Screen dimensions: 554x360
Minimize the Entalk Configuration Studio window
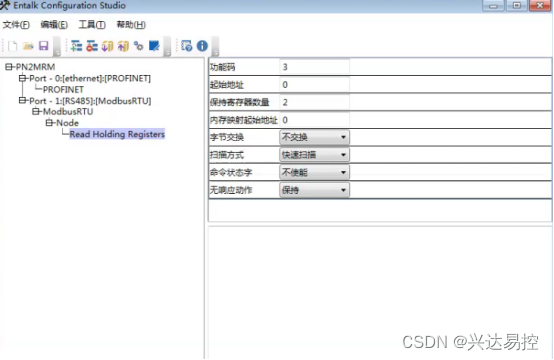coord(493,5)
